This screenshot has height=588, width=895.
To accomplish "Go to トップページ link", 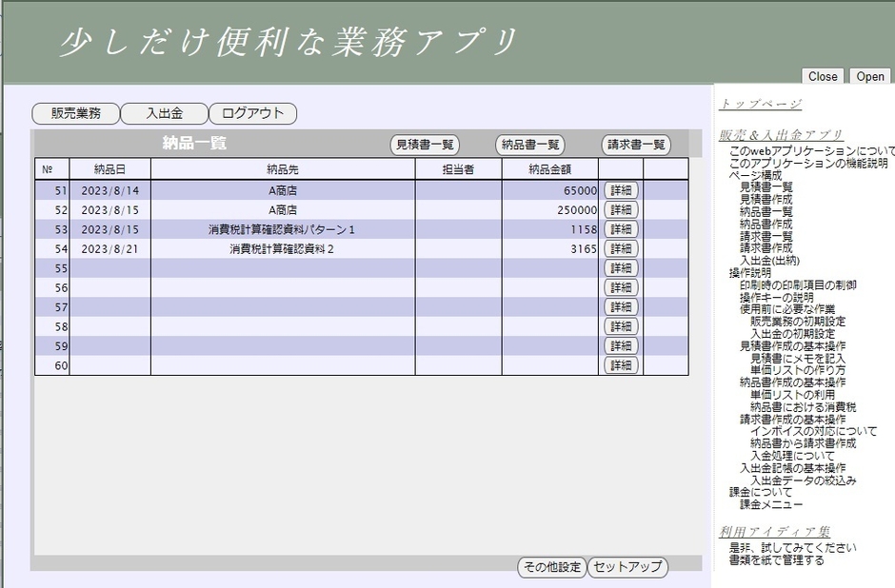I will (x=760, y=104).
